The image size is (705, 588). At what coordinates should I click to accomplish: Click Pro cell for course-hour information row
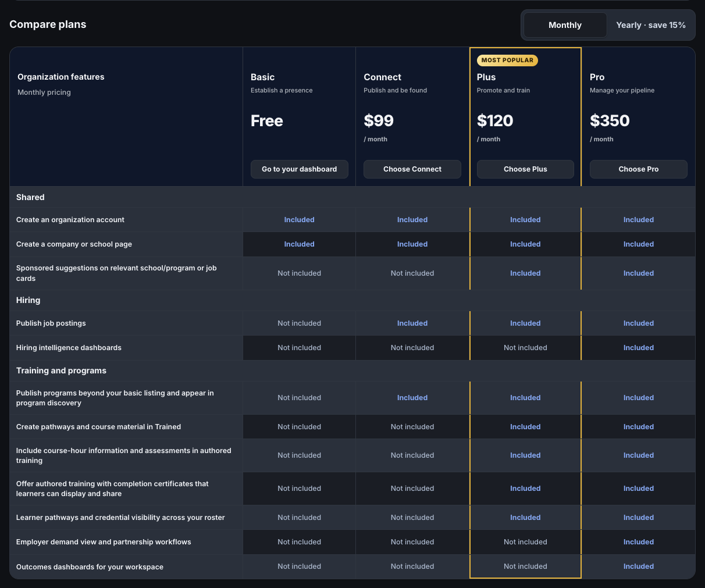coord(639,455)
